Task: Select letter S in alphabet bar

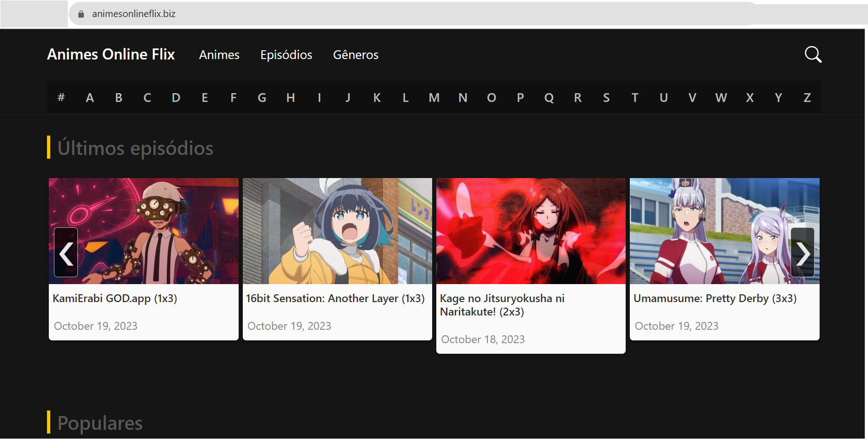Action: click(606, 98)
